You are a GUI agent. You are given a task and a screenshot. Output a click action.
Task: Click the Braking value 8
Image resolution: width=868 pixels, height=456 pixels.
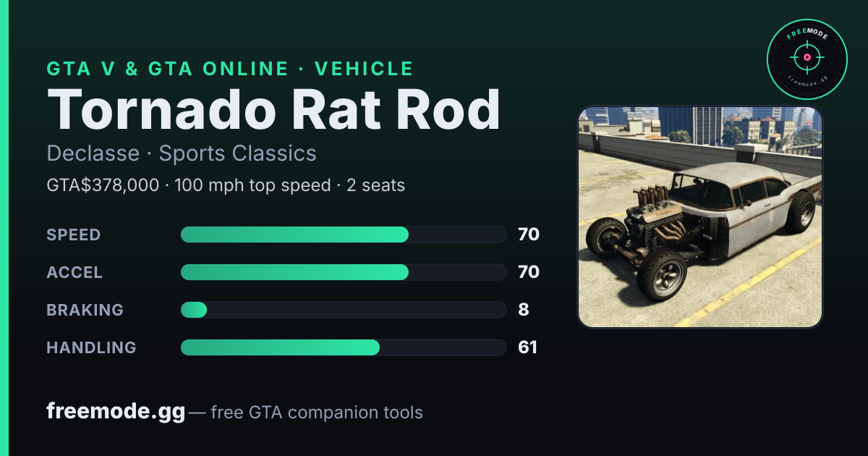pos(524,310)
